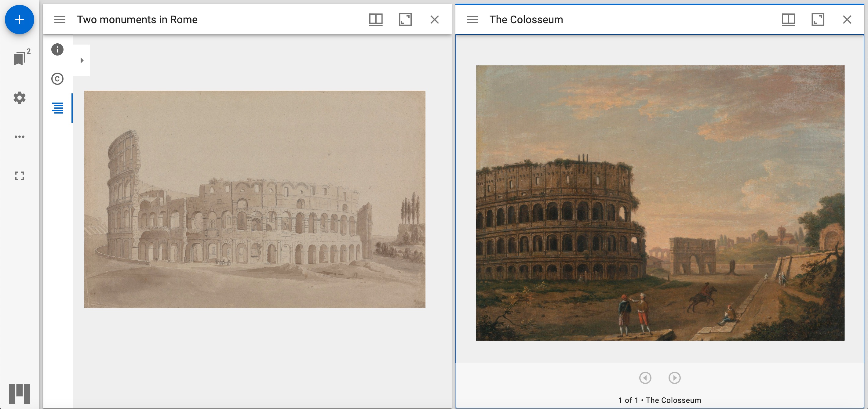Viewport: 868px width, 409px height.
Task: Click next navigation button in viewer
Action: coord(674,377)
